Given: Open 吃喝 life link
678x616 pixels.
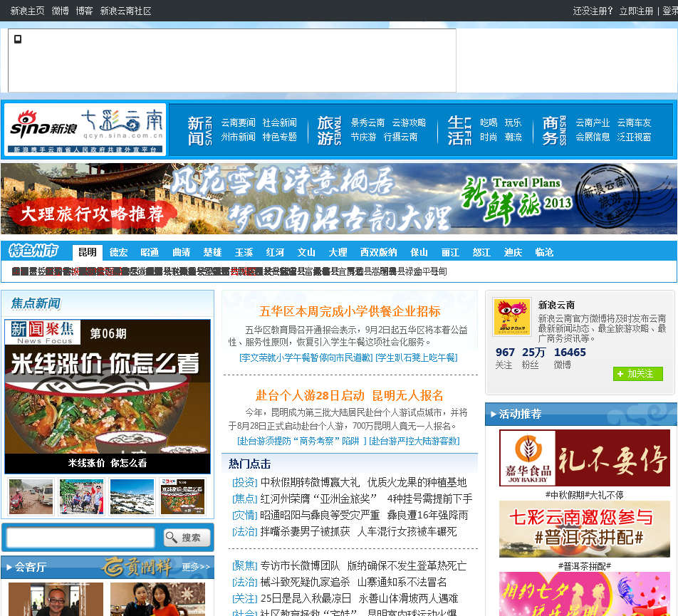Looking at the screenshot, I should click(x=489, y=122).
